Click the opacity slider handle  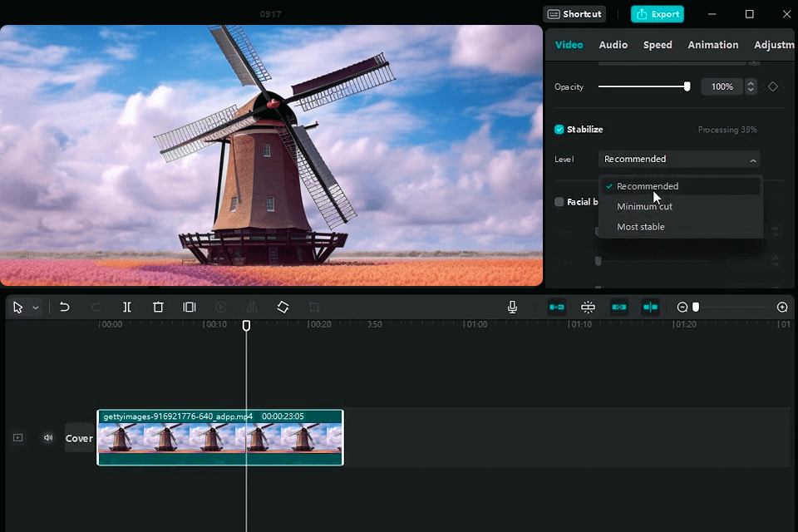[x=687, y=86]
